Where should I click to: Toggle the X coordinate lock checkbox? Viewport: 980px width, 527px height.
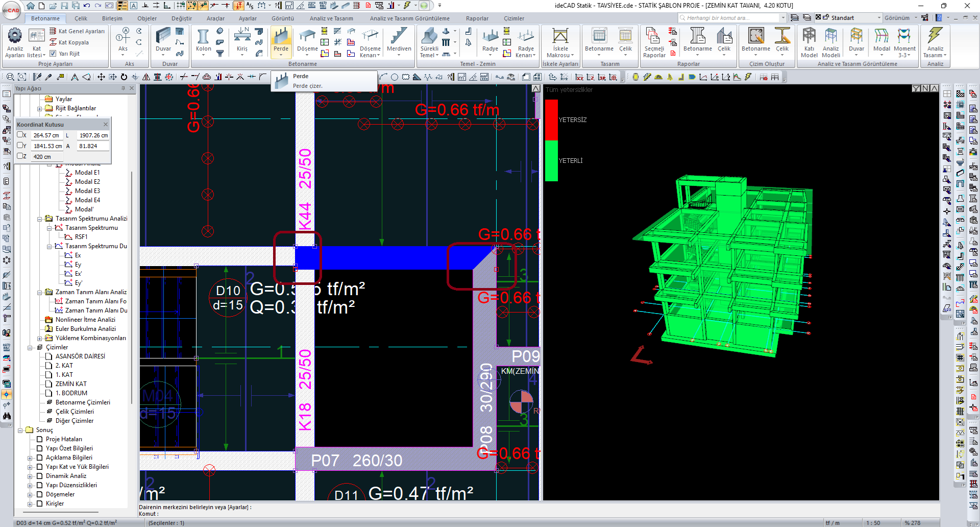click(20, 135)
